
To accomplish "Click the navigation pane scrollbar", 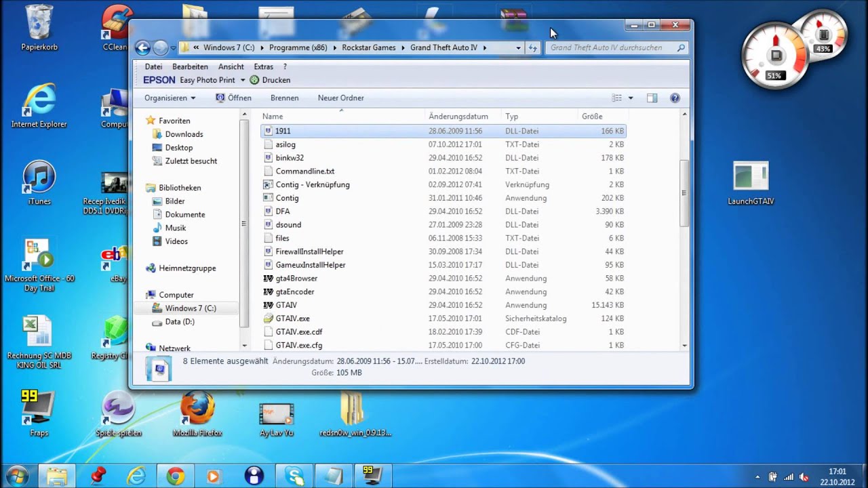I will [x=244, y=224].
